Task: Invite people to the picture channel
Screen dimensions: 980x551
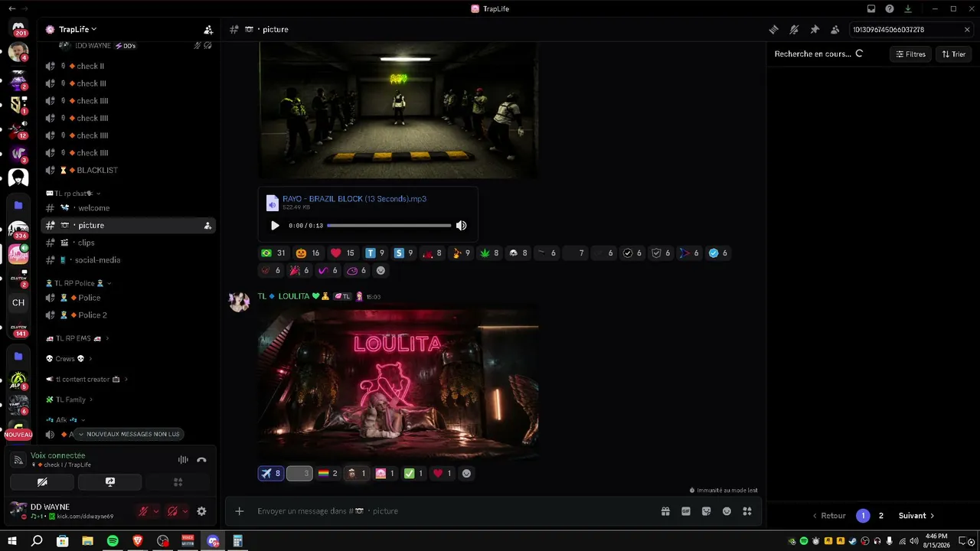Action: point(207,226)
